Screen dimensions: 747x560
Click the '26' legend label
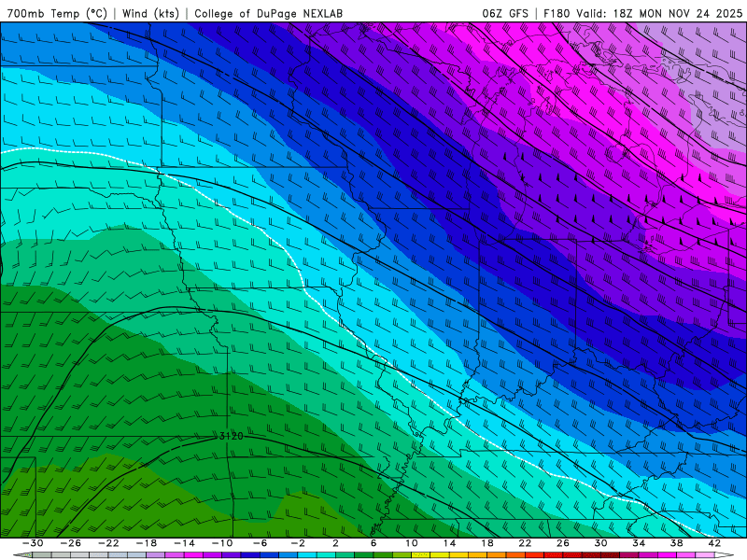[563, 543]
